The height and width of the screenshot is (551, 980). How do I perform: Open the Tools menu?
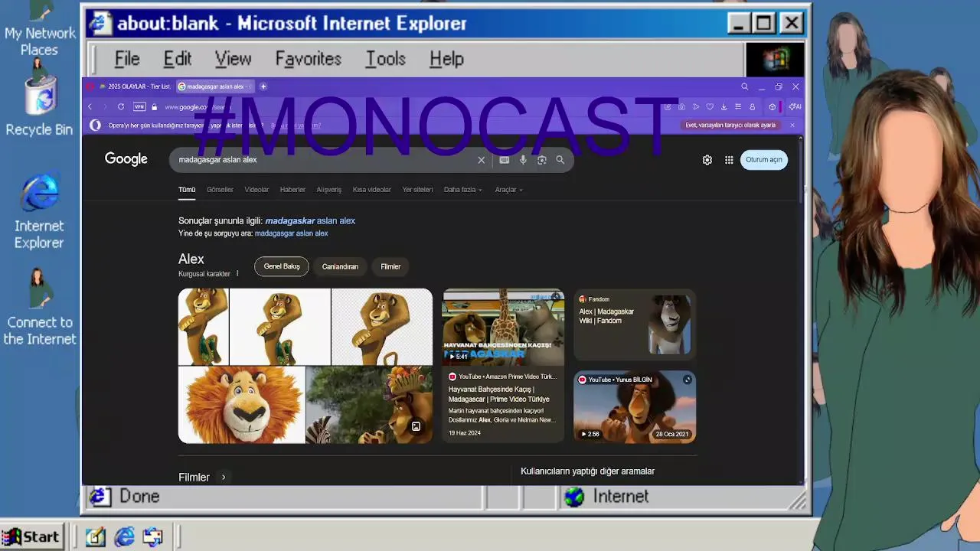click(385, 59)
